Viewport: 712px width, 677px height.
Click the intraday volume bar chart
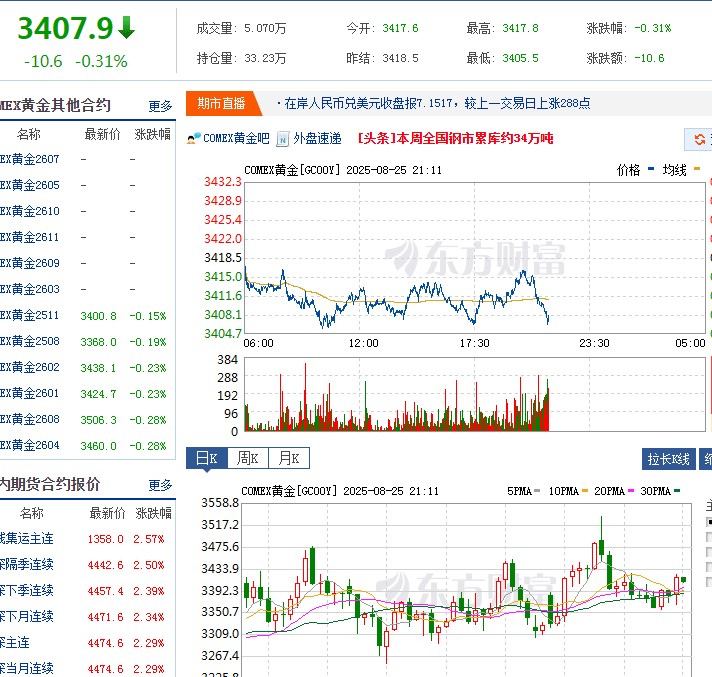(475, 394)
